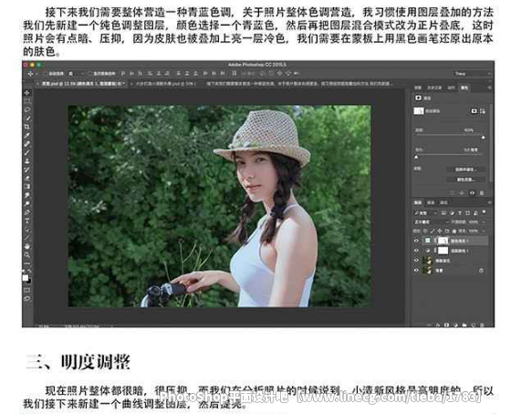Select the History Brush tool
The image size is (532, 414).
click(27, 170)
